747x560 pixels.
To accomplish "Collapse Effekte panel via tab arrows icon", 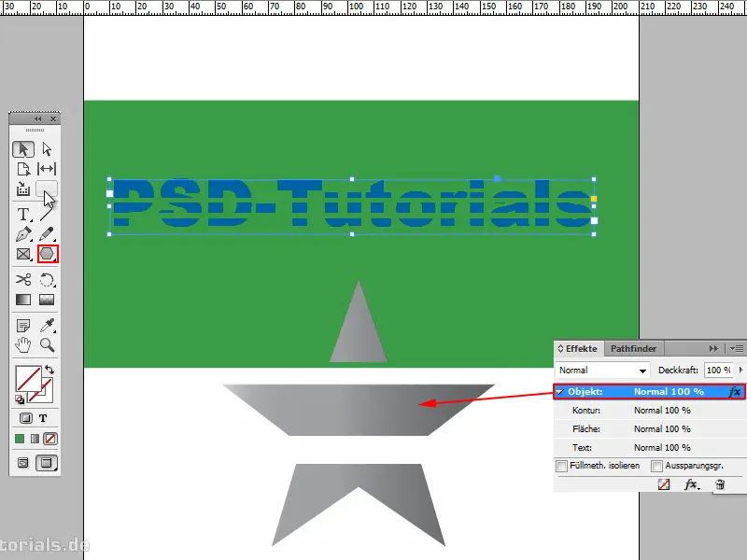I will pyautogui.click(x=560, y=348).
